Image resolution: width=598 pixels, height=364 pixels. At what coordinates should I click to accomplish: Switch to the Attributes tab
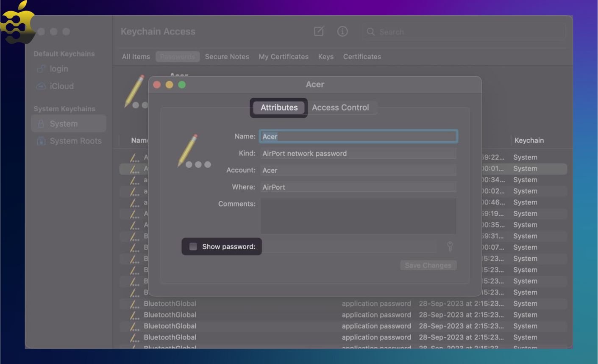click(279, 108)
